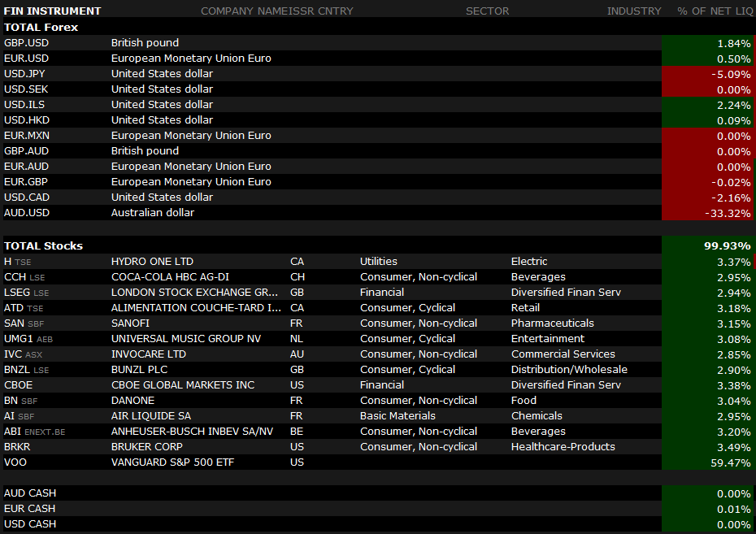Image resolution: width=756 pixels, height=534 pixels.
Task: Select the EUR CASH row
Action: 378,509
